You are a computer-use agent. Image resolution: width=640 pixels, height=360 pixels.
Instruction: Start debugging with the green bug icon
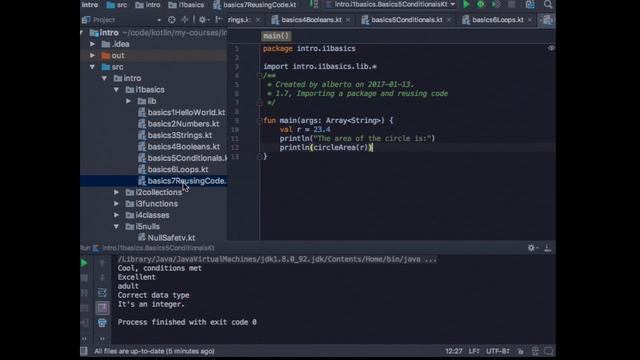[x=481, y=4]
